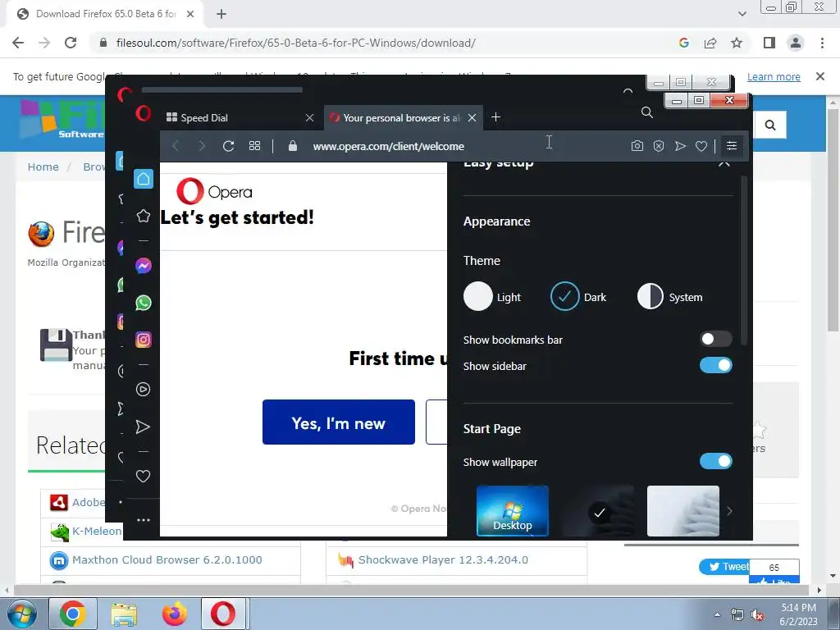The width and height of the screenshot is (840, 630).
Task: Search tabs with Opera magnifier icon
Action: coord(646,112)
